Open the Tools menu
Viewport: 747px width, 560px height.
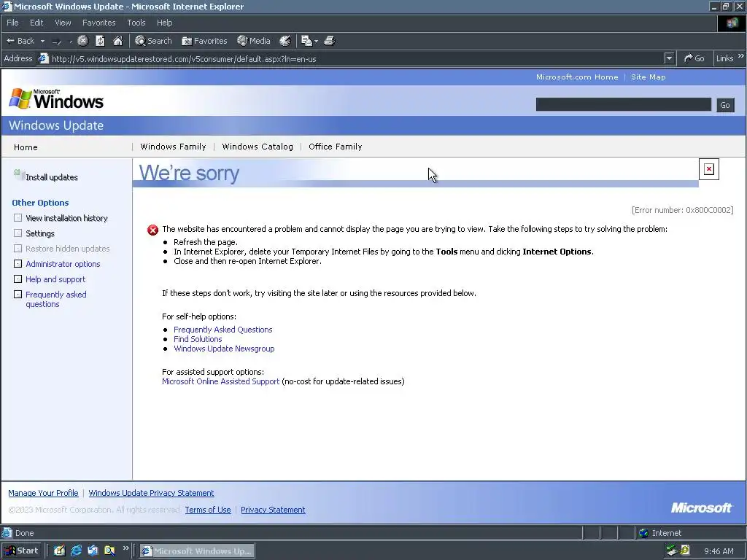point(136,23)
